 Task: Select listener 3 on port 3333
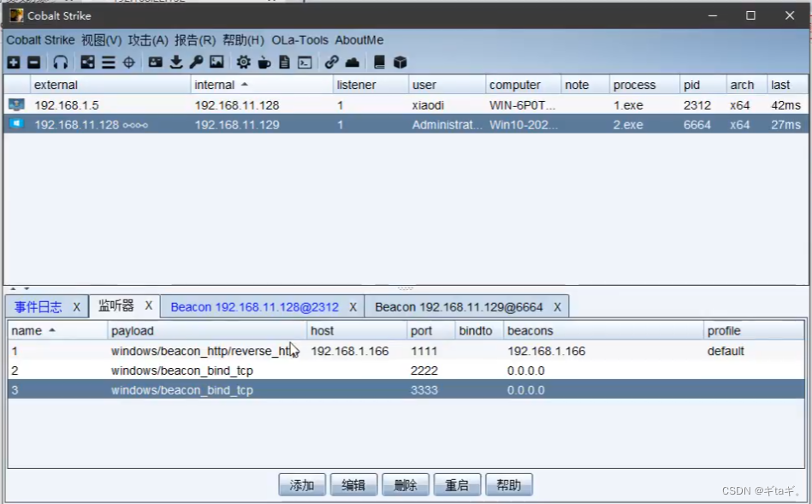[x=406, y=389]
